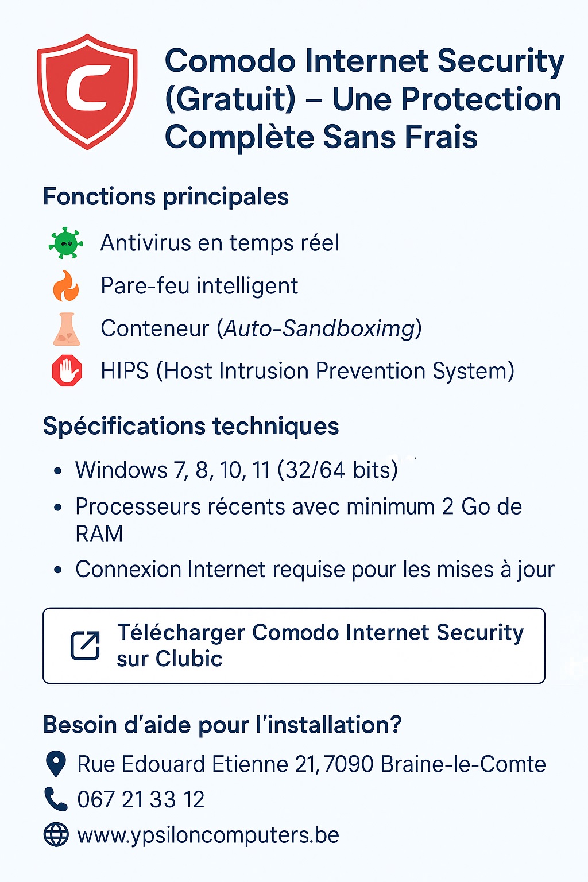The image size is (588, 882).
Task: Open the Télécharger Comodo Internet Security button
Action: click(294, 645)
